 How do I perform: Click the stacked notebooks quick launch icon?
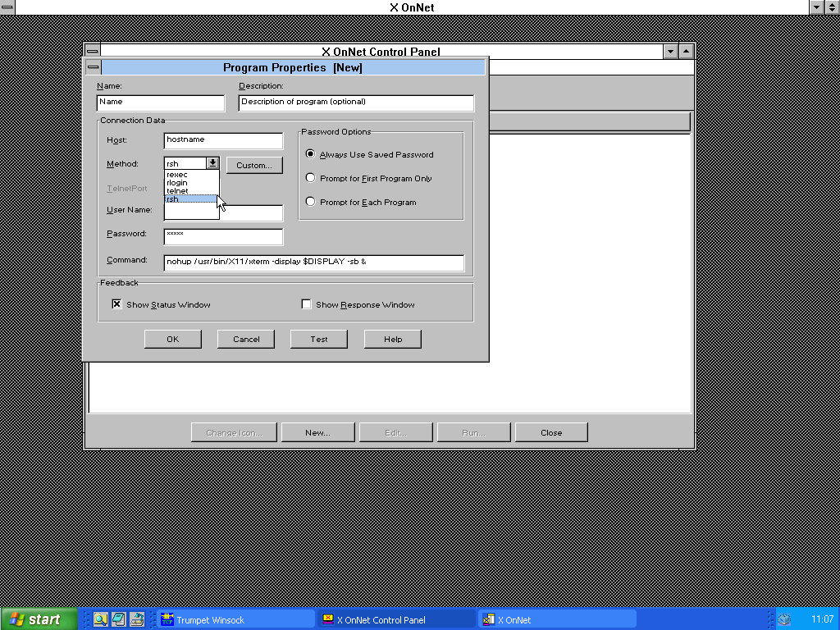click(x=118, y=619)
